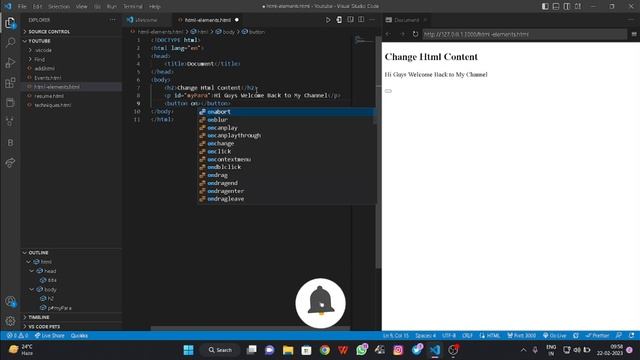
Task: Click the browser preview URL field
Action: click(x=524, y=34)
